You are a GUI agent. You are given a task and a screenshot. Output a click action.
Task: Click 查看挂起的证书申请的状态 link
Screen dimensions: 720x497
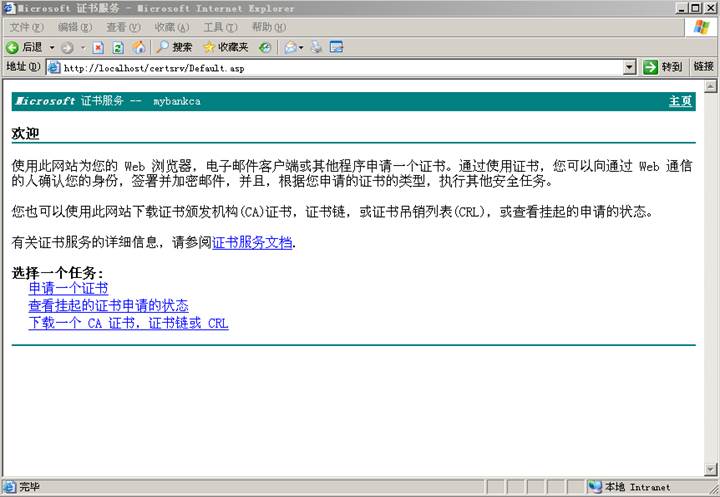108,306
